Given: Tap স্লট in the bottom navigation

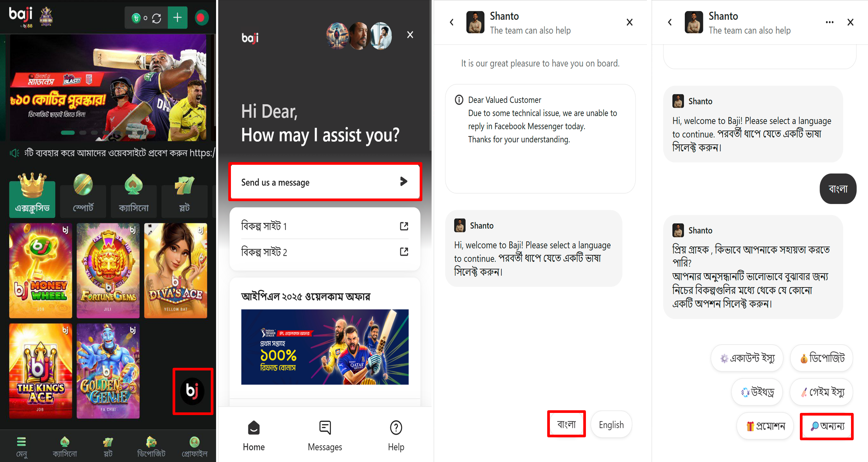Looking at the screenshot, I should (x=108, y=447).
